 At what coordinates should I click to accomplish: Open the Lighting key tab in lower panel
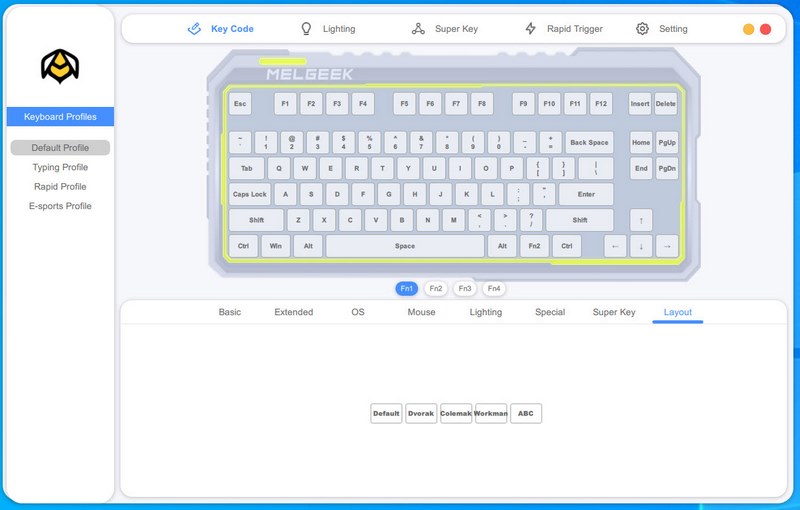[486, 312]
